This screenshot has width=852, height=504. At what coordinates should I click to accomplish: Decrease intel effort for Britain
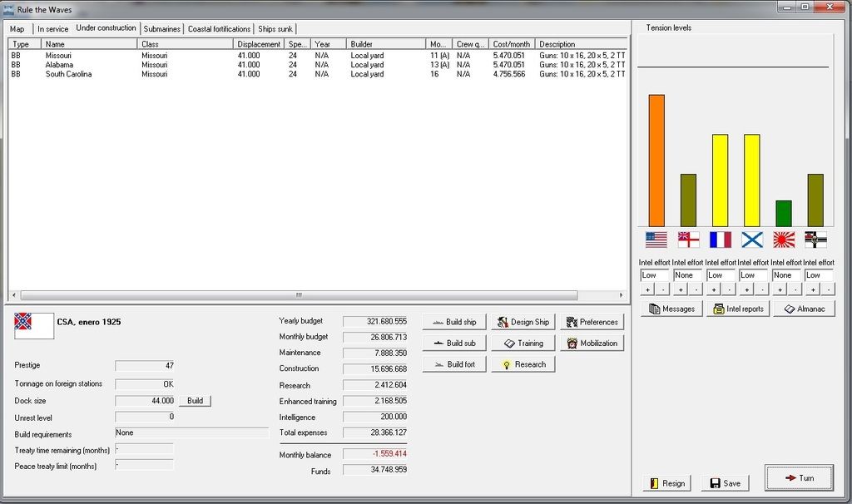(696, 290)
